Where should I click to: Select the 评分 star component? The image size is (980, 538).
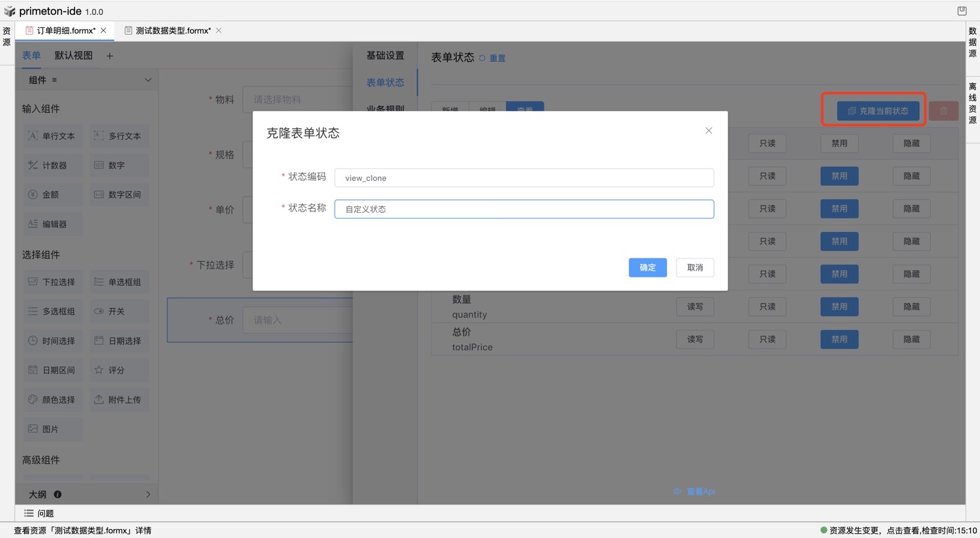tap(99, 370)
